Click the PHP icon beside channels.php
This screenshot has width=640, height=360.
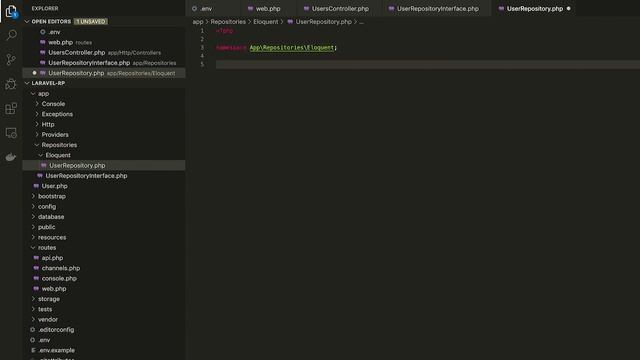36,268
